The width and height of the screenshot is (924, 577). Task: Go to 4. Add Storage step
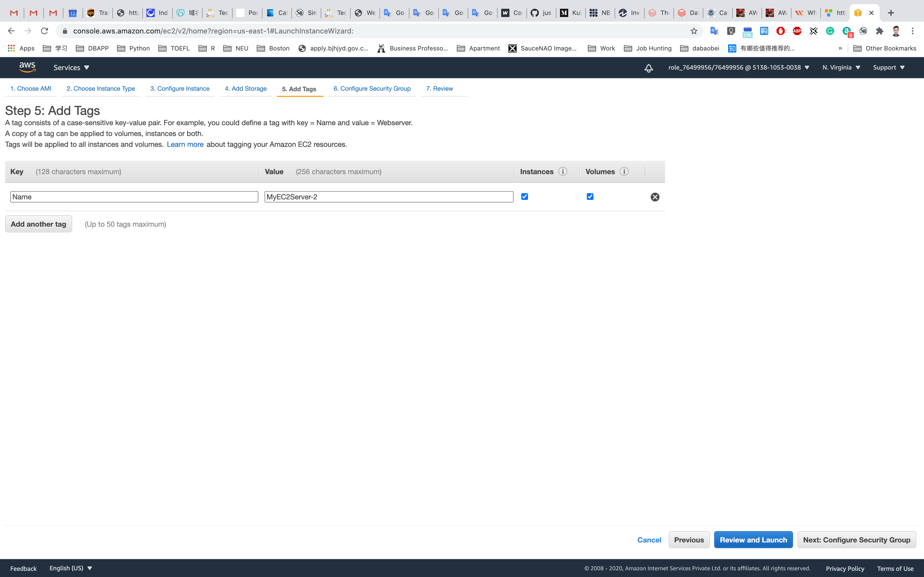(245, 89)
